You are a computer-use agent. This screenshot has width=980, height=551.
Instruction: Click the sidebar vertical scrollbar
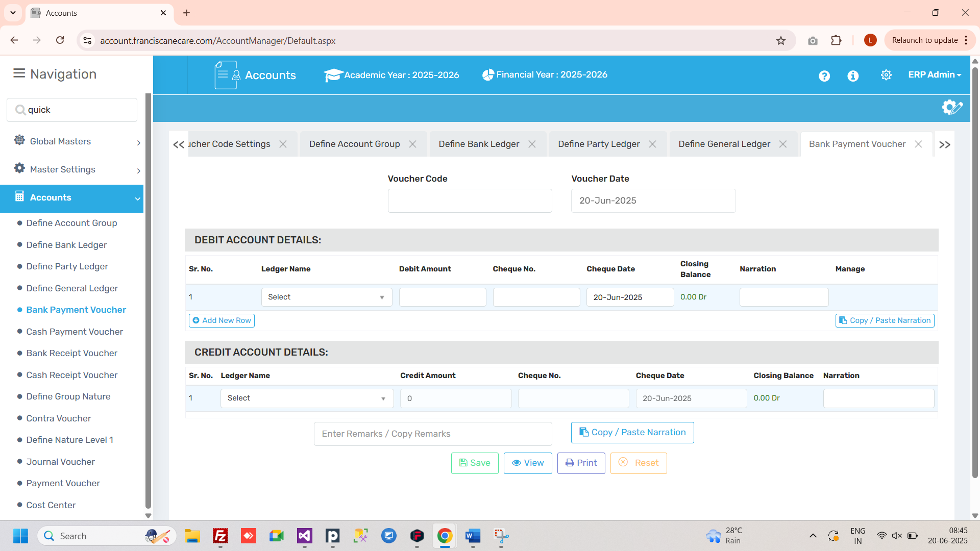[148, 301]
